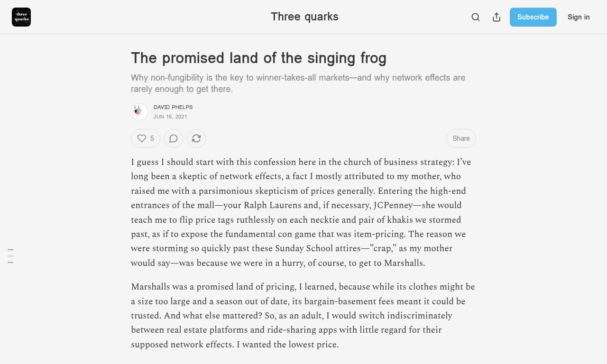Open the DAVID PHELPS author name link
The image size is (607, 364).
point(173,107)
